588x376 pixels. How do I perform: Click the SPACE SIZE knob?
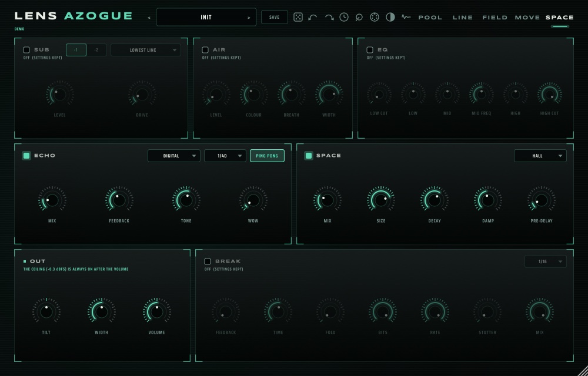[380, 200]
